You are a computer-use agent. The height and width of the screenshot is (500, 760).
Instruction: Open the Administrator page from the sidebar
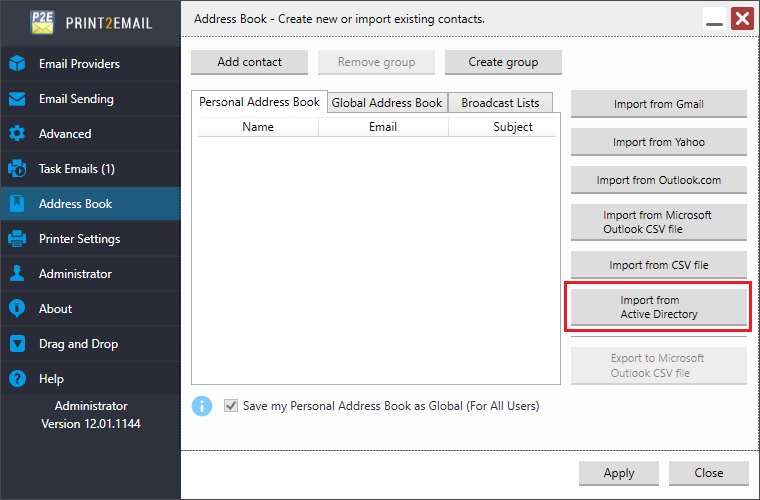tap(91, 273)
